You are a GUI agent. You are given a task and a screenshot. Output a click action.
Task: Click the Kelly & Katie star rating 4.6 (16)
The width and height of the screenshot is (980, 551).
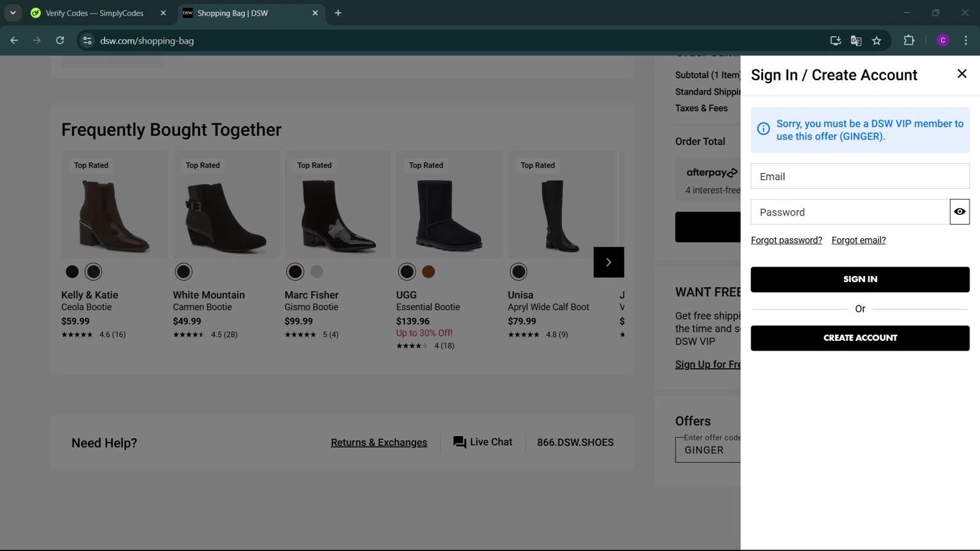click(x=93, y=334)
